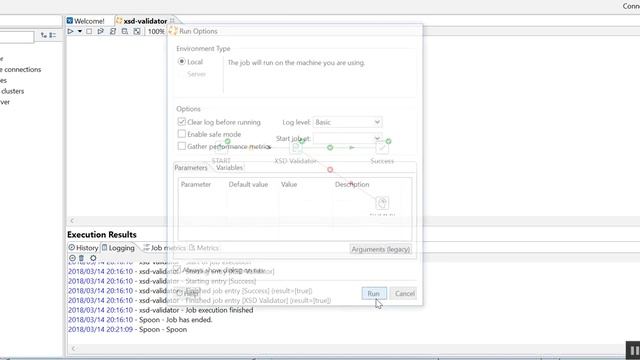Click the Stop job square icon
This screenshot has width=640, height=360.
89,31
